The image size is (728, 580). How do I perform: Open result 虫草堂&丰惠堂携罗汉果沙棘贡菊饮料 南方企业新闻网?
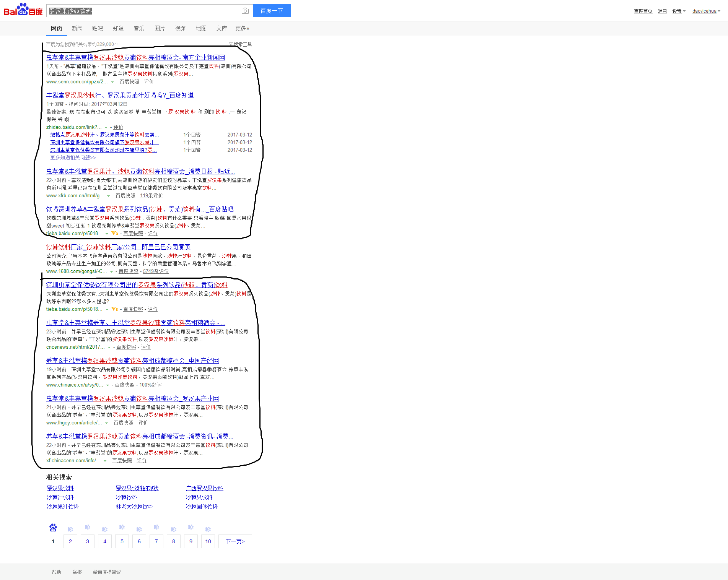pyautogui.click(x=135, y=57)
